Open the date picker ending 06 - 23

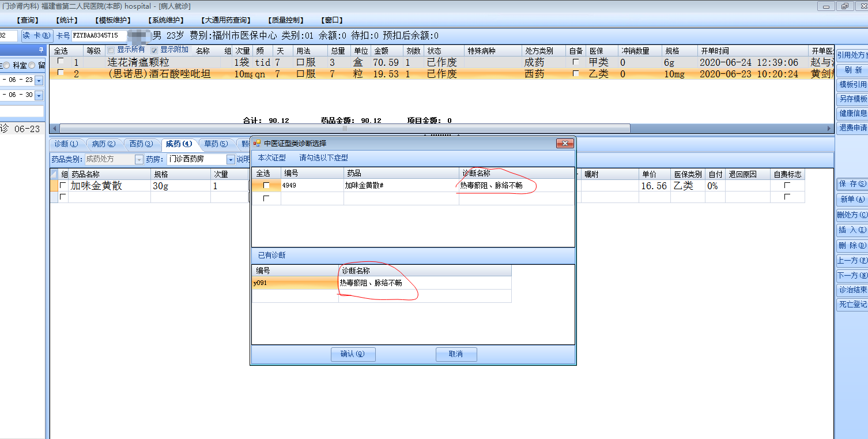click(x=39, y=80)
